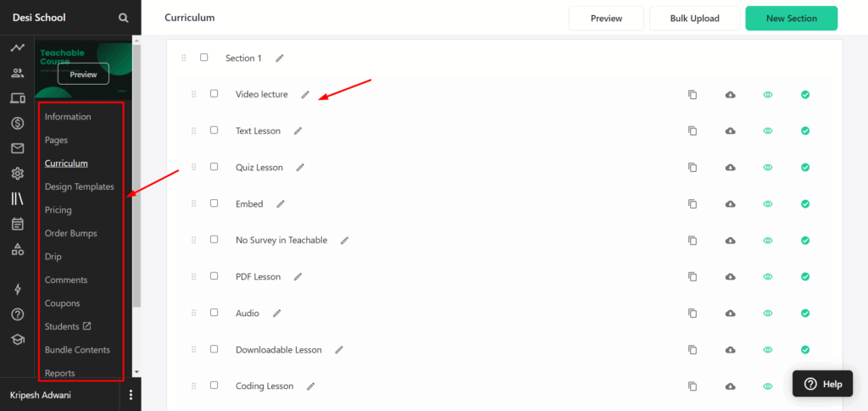Click the search icon beside Desi School

(x=124, y=18)
